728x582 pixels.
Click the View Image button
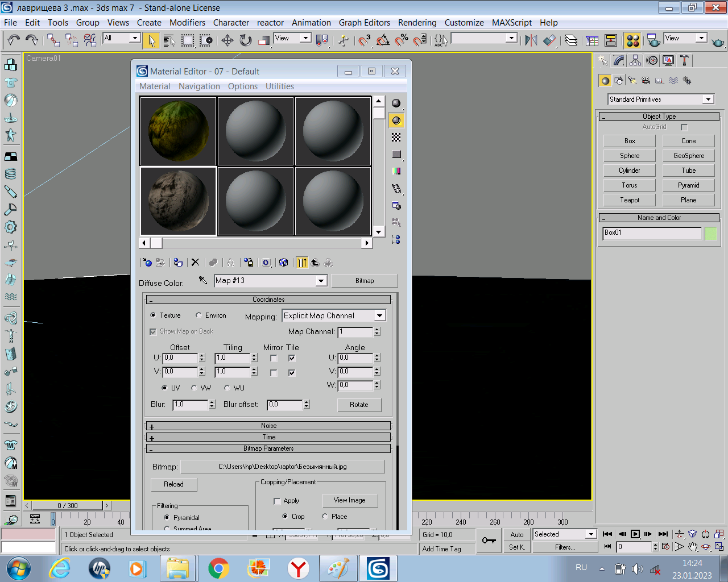(x=350, y=500)
